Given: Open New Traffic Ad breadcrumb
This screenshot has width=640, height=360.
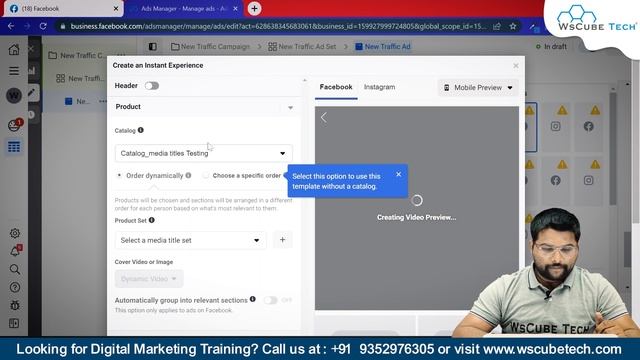Looking at the screenshot, I should (x=383, y=47).
